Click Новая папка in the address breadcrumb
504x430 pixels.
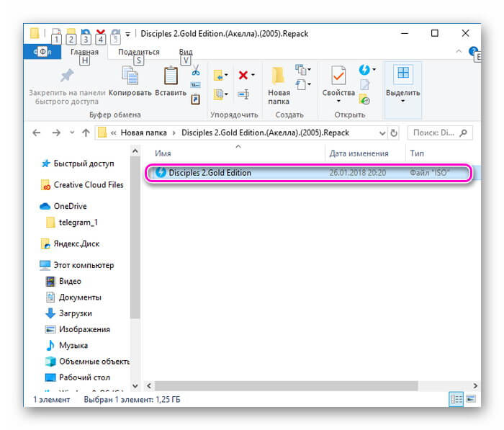pos(143,133)
